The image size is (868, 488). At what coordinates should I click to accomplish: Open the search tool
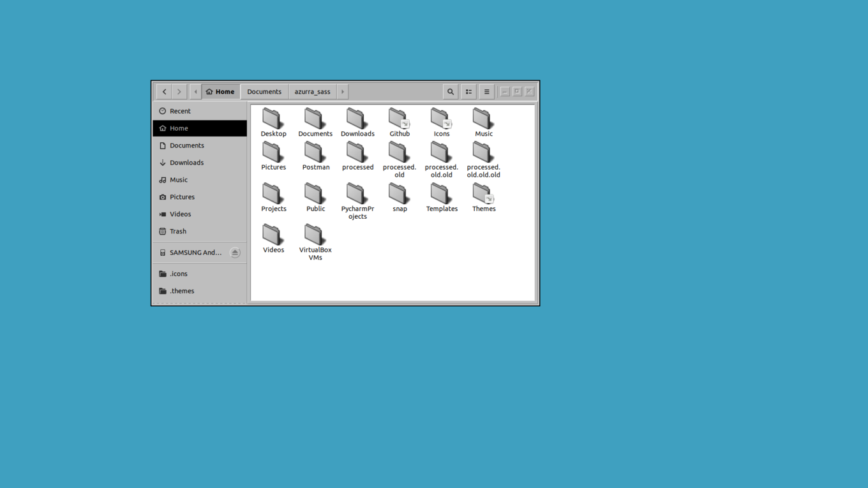point(451,92)
